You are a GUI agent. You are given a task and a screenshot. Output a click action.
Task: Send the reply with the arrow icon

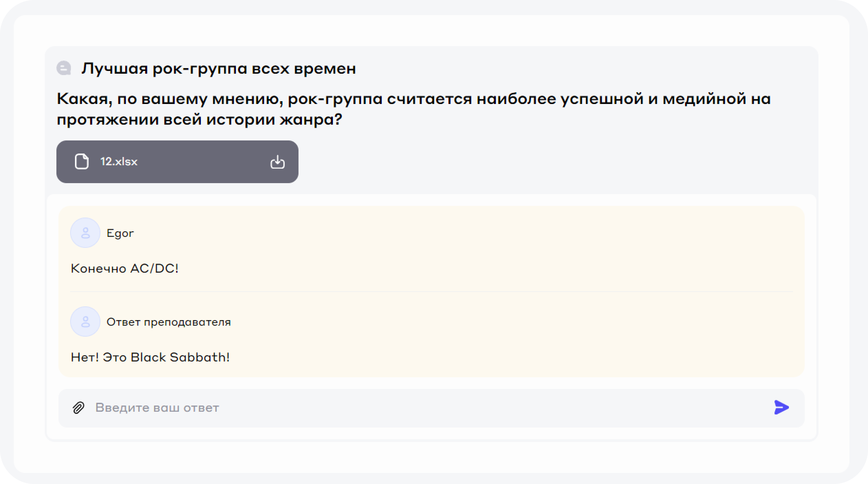pyautogui.click(x=781, y=408)
